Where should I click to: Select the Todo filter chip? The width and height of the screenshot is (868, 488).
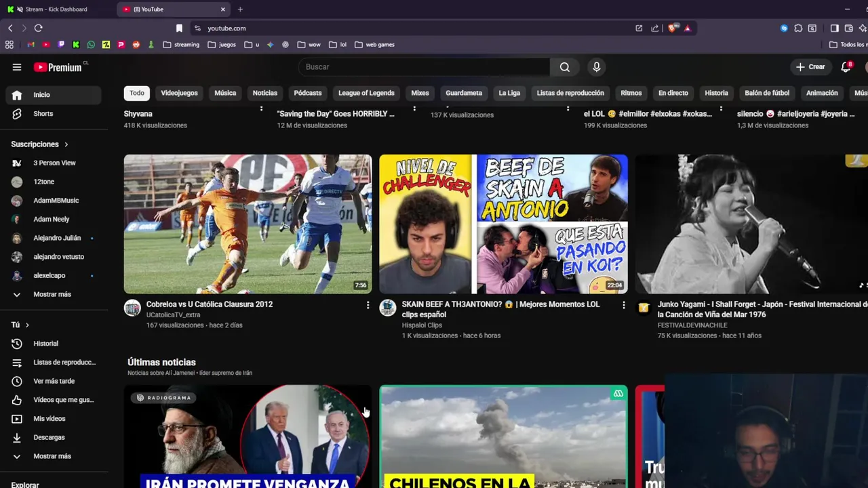pos(137,93)
